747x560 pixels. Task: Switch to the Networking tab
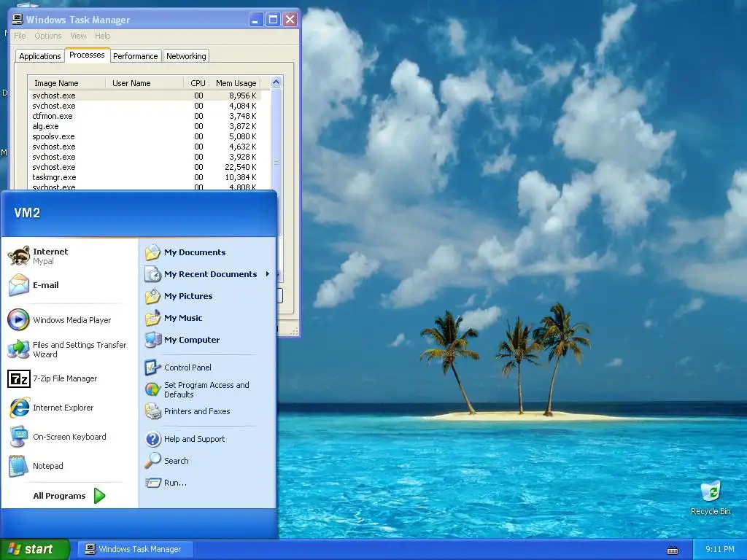[186, 56]
